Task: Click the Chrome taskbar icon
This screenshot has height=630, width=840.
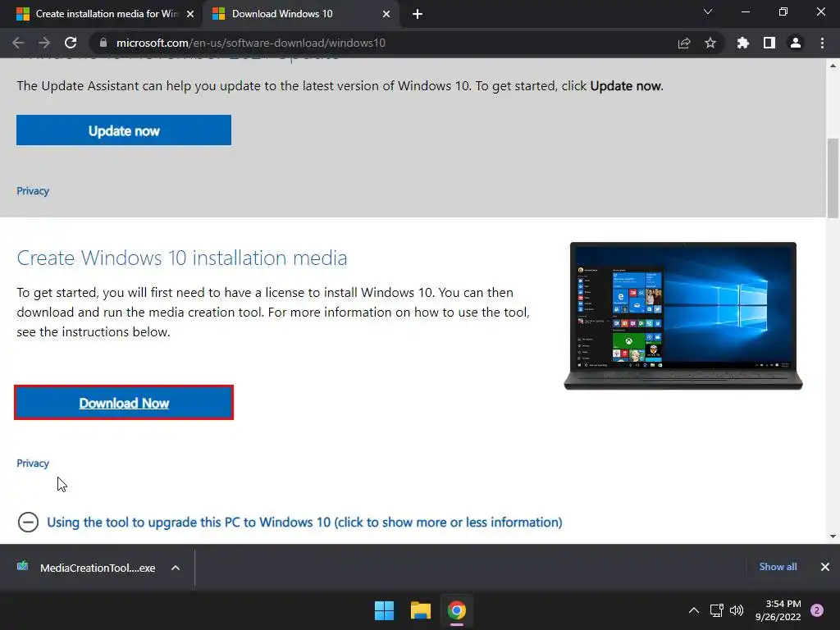Action: (457, 610)
